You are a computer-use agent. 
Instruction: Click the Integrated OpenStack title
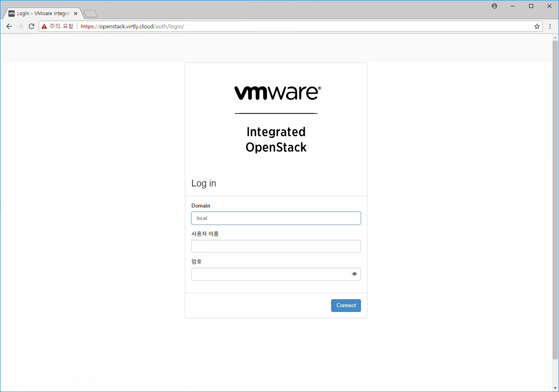point(276,139)
